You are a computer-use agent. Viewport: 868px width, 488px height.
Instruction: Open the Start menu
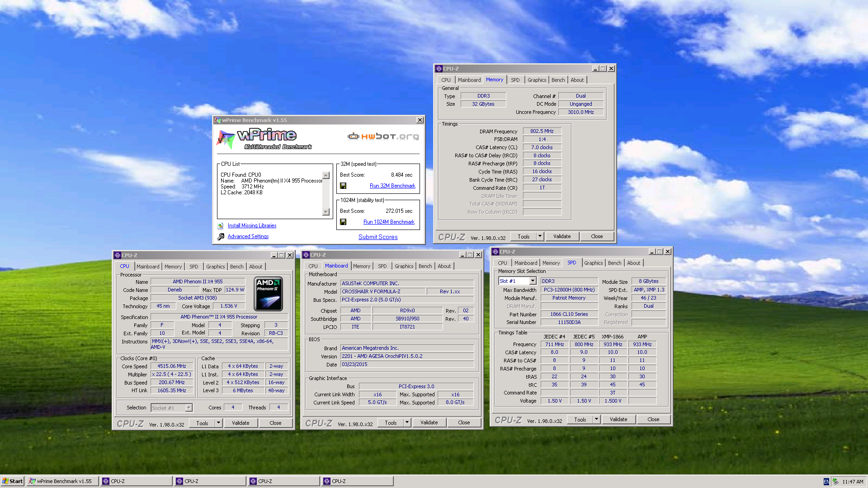tap(13, 481)
